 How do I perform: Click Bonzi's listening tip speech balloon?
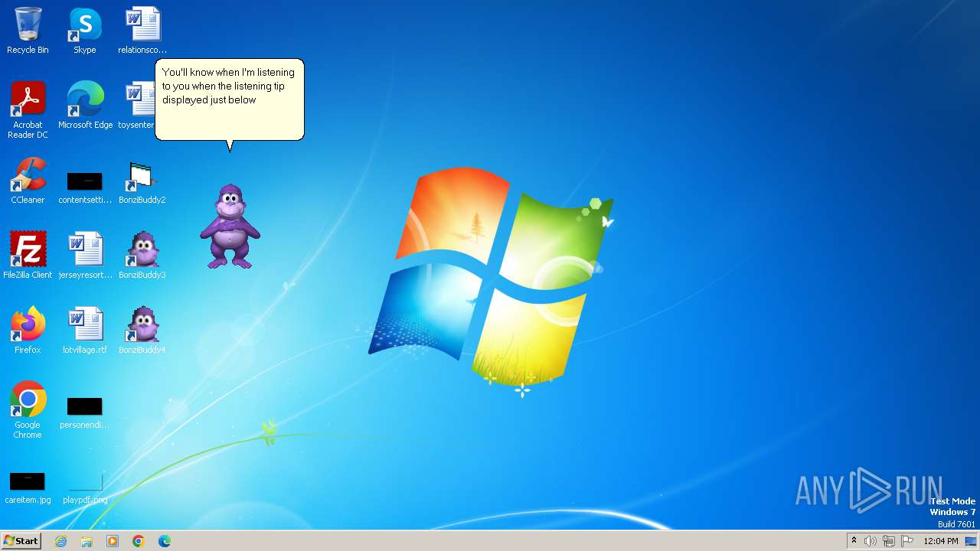pos(230,99)
